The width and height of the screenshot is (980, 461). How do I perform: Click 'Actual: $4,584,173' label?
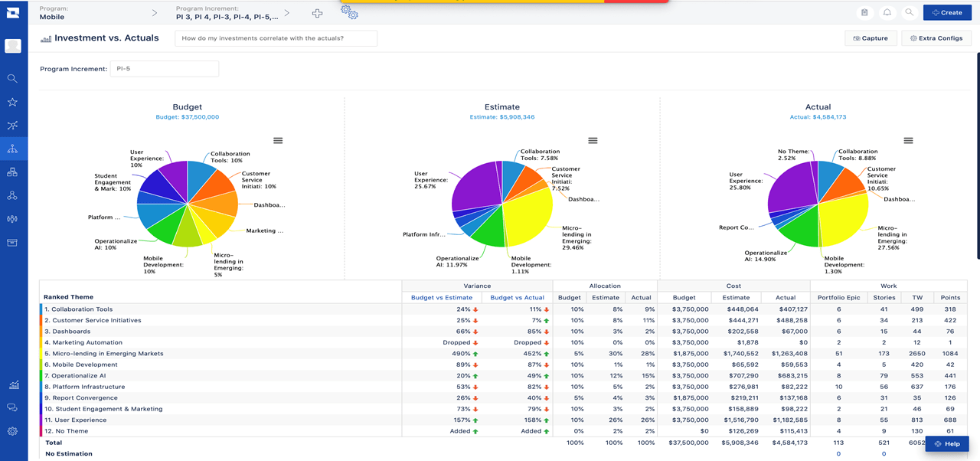click(818, 117)
